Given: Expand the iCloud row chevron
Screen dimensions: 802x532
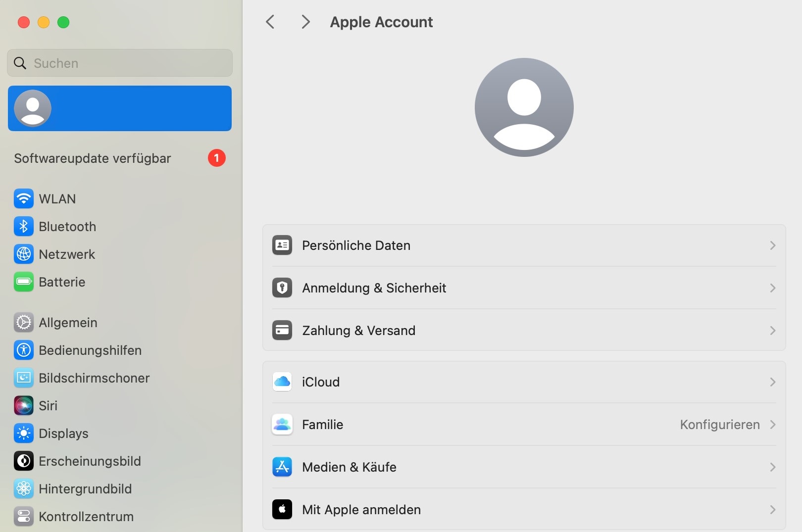Looking at the screenshot, I should 773,382.
